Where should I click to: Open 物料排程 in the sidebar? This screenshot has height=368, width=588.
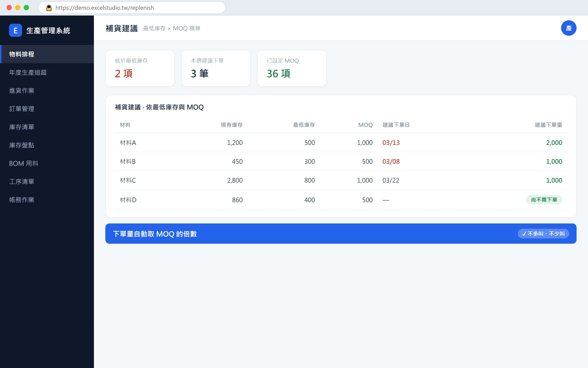tap(47, 54)
